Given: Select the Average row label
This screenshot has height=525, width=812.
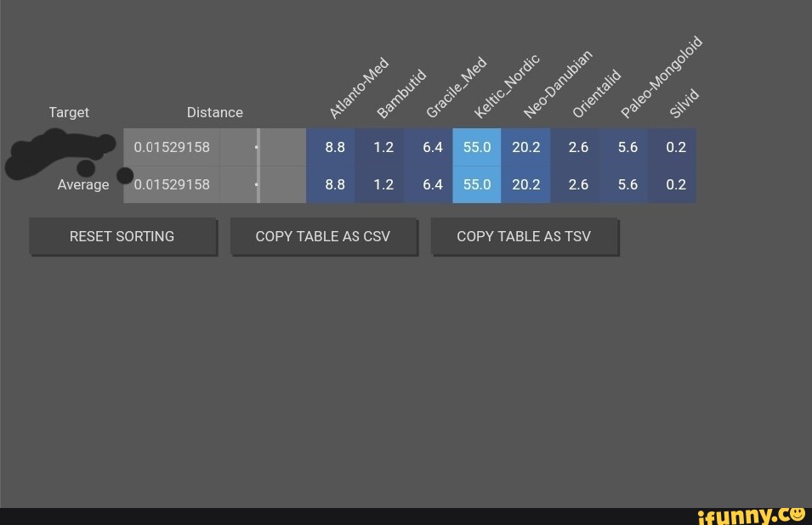Looking at the screenshot, I should point(83,184).
